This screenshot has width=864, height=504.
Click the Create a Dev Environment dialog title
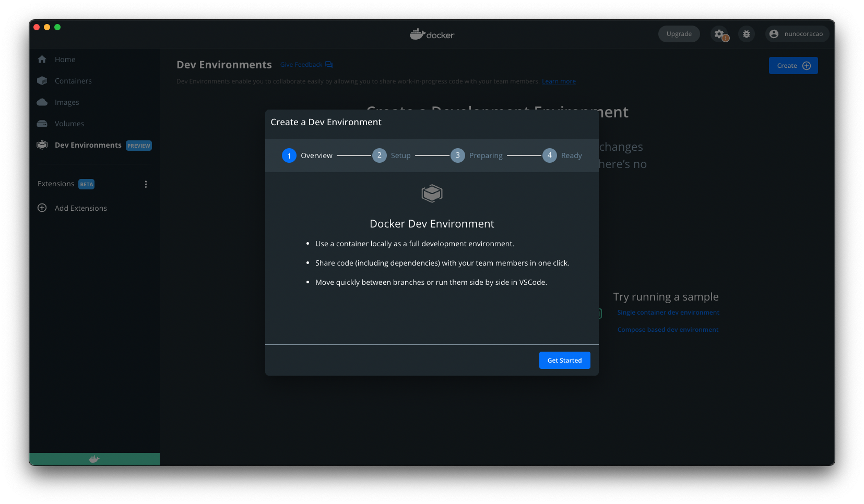[326, 122]
